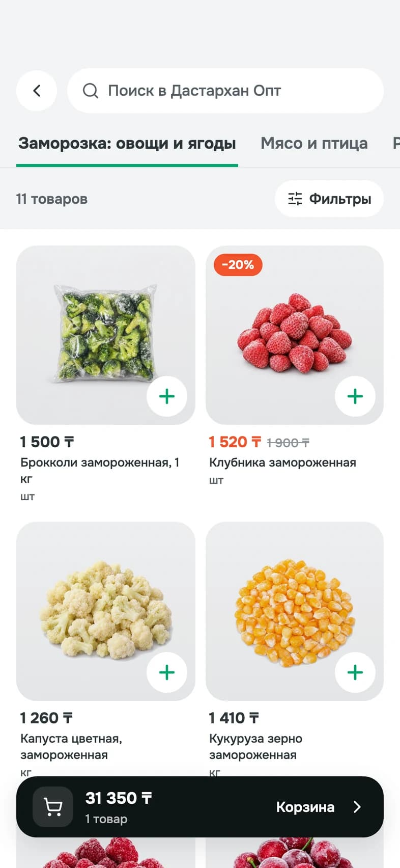
Task: Open cart via right chevron arrow
Action: (x=357, y=807)
